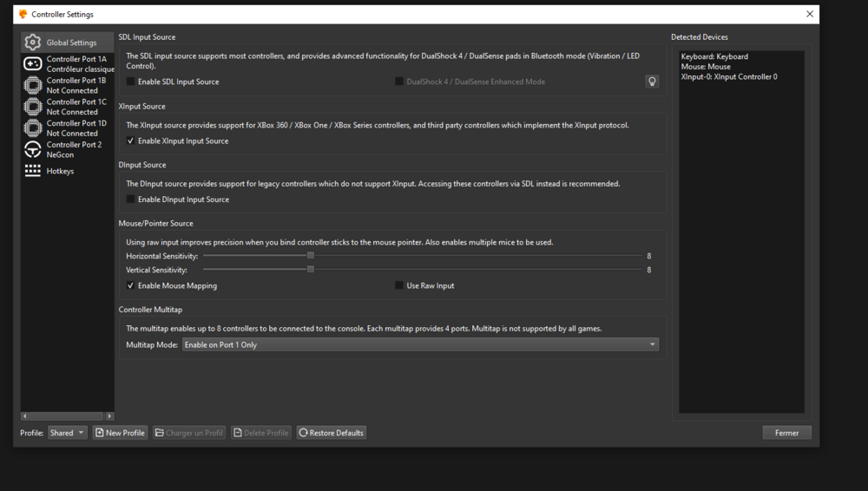Enable DInput Input Source checkbox

pos(131,200)
